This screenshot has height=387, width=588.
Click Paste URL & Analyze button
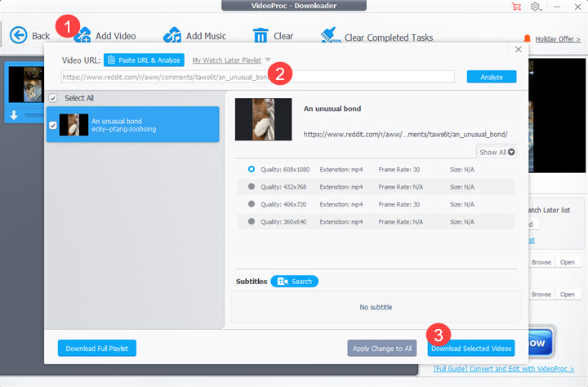144,60
